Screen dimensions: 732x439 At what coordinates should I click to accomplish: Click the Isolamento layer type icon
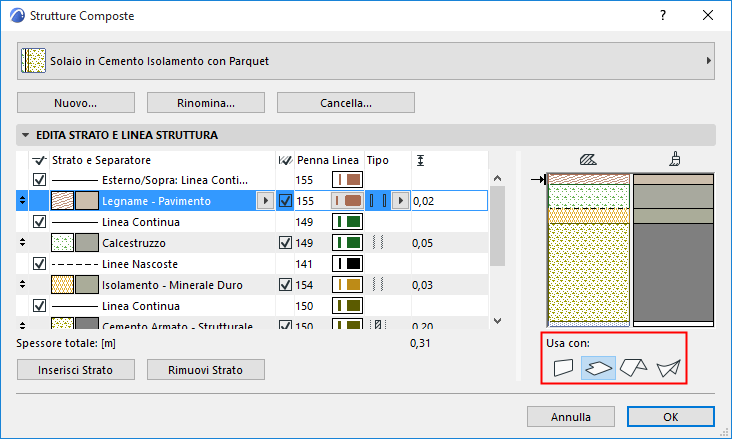378,284
